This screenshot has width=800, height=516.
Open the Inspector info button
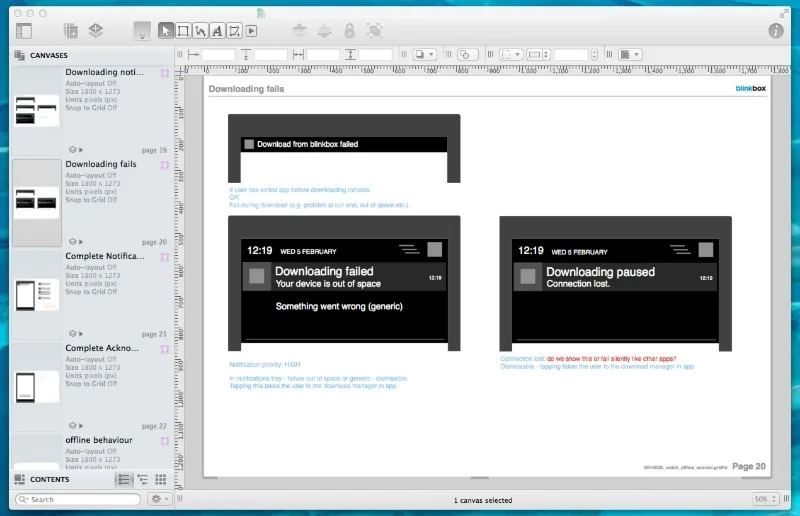[x=776, y=31]
